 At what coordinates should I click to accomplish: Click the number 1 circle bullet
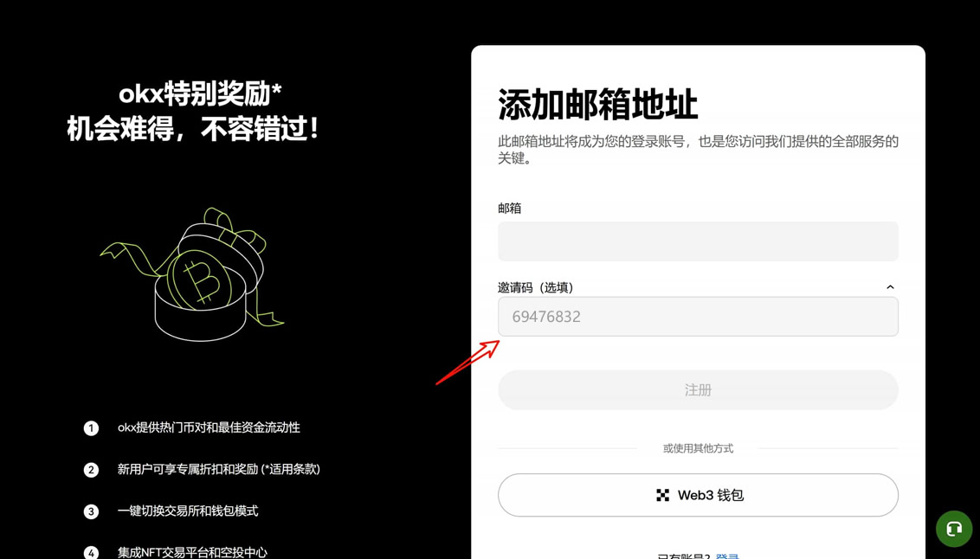click(x=91, y=427)
